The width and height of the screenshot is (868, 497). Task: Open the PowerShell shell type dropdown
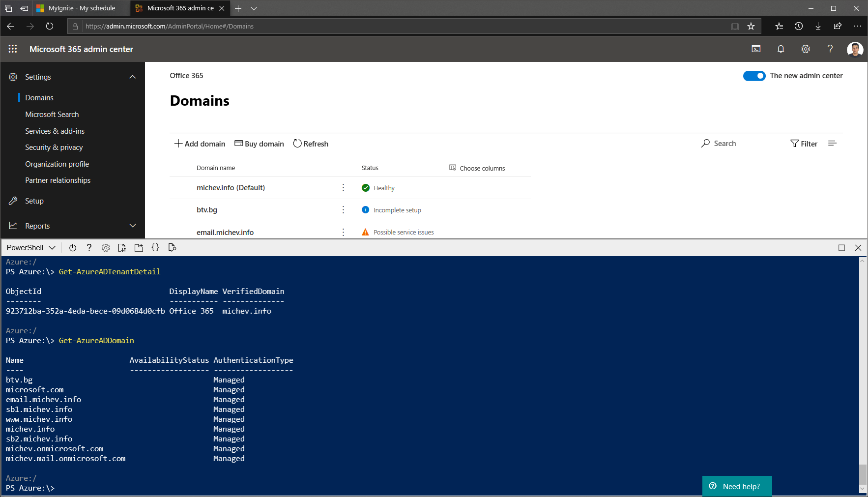31,248
